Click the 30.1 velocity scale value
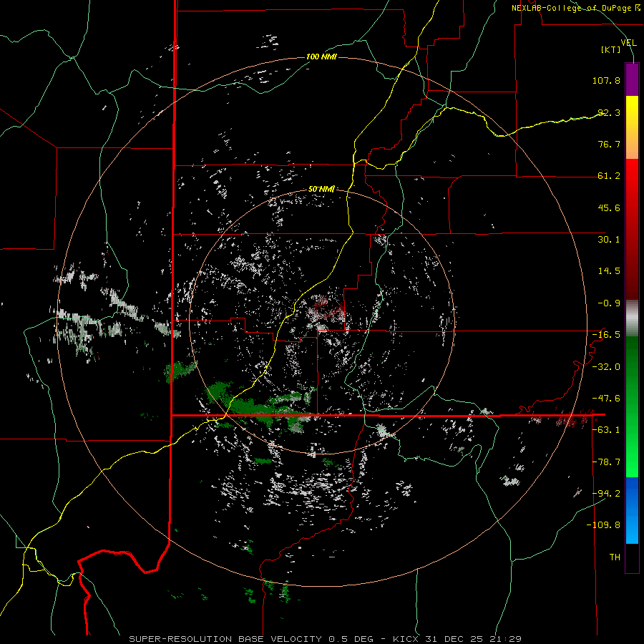644x644 pixels. [609, 240]
